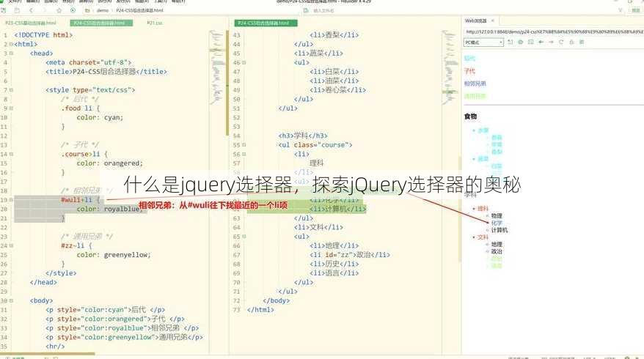Image resolution: width=644 pixels, height=359 pixels.
Task: Click the filter icon near the preview button
Action: click(621, 10)
